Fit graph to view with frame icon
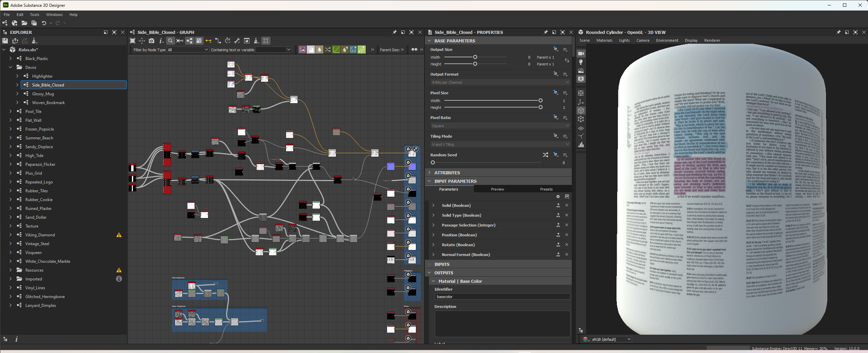Screen dimensions: 868x353 133,41
